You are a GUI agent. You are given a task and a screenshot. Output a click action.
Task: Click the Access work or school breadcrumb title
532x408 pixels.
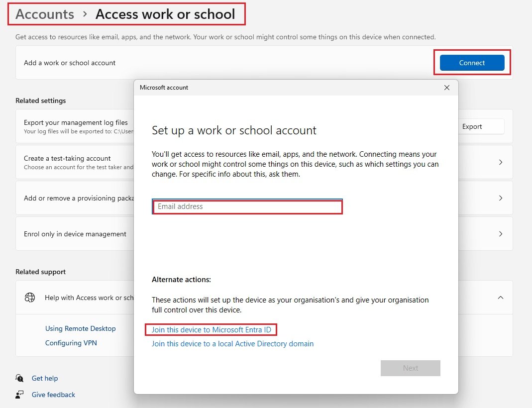(x=165, y=14)
